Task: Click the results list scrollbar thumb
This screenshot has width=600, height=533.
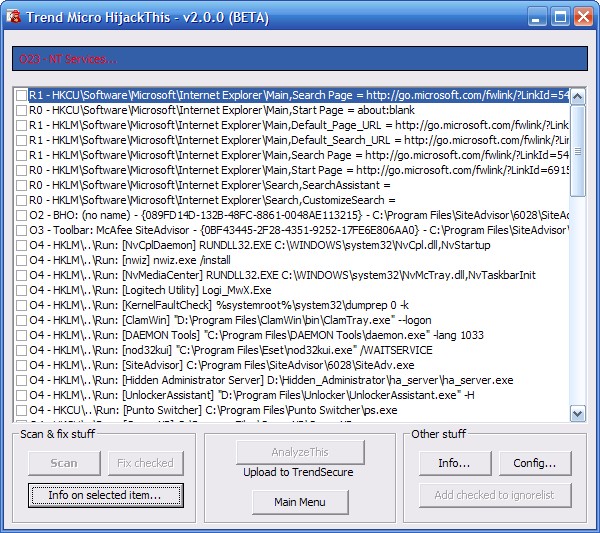Action: pyautogui.click(x=577, y=151)
